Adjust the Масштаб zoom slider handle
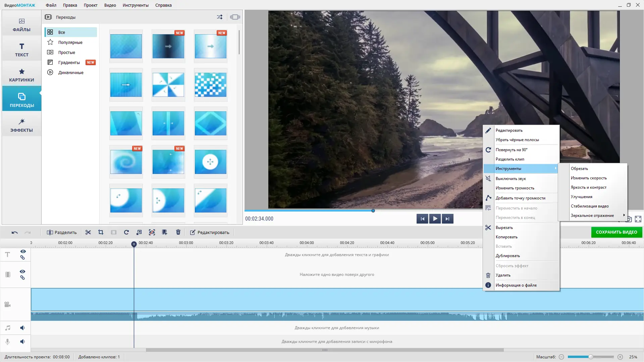644x362 pixels. point(591,357)
